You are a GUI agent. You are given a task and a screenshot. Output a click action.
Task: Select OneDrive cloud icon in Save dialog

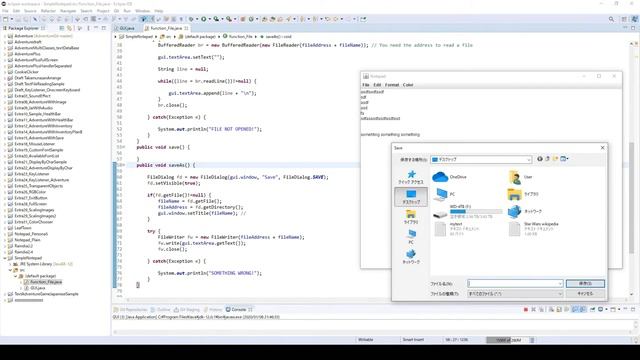tap(440, 177)
